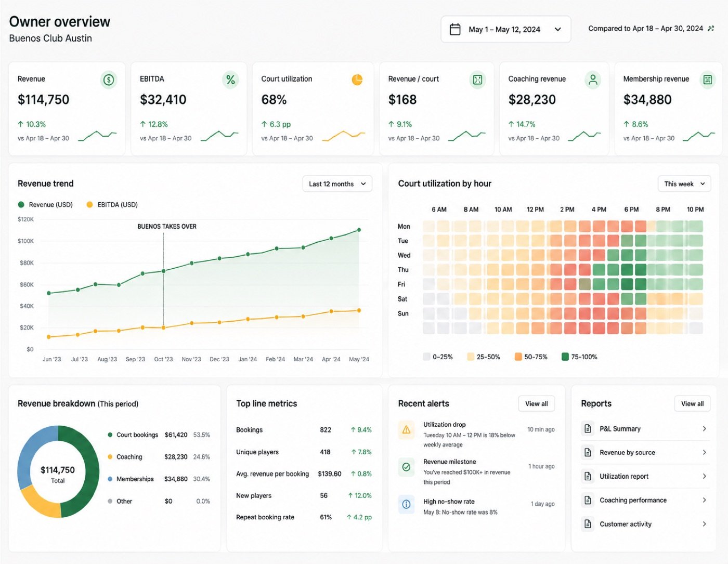The image size is (728, 564).
Task: Toggle Other in breakdown legend
Action: (120, 502)
